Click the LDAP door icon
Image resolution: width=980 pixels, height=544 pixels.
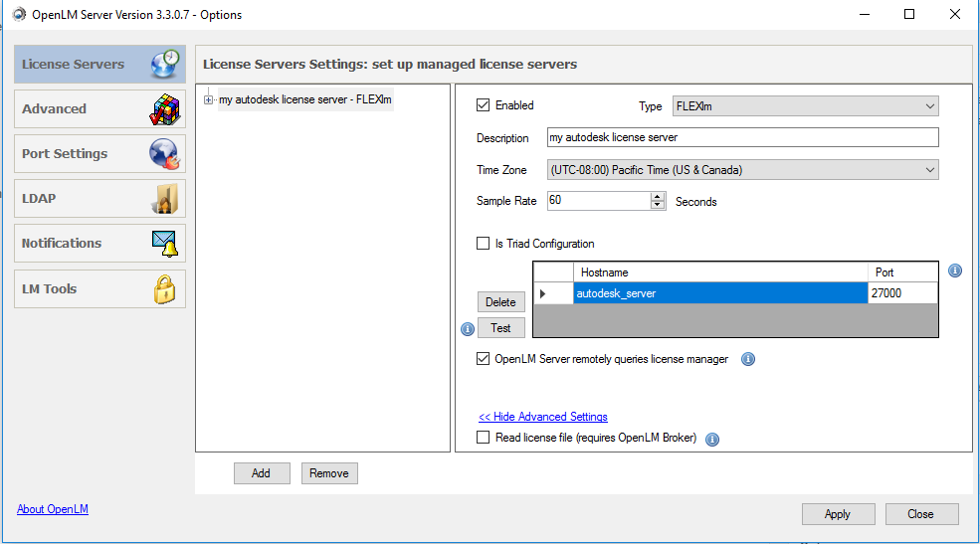tap(165, 199)
